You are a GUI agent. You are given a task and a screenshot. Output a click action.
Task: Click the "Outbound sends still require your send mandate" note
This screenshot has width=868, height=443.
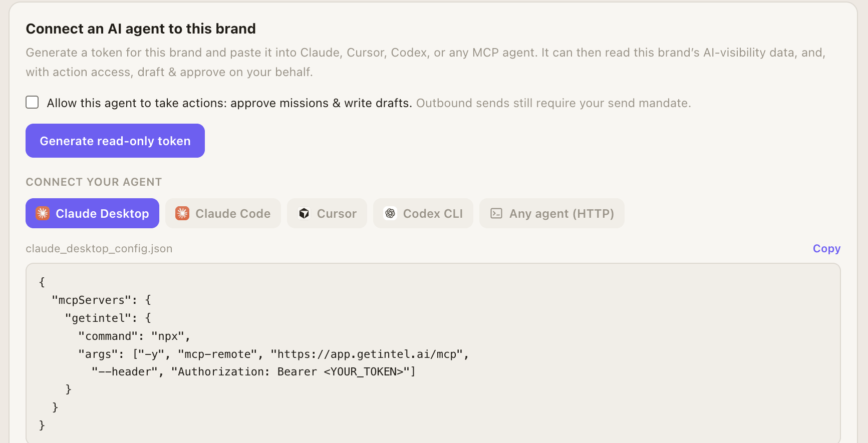point(553,103)
